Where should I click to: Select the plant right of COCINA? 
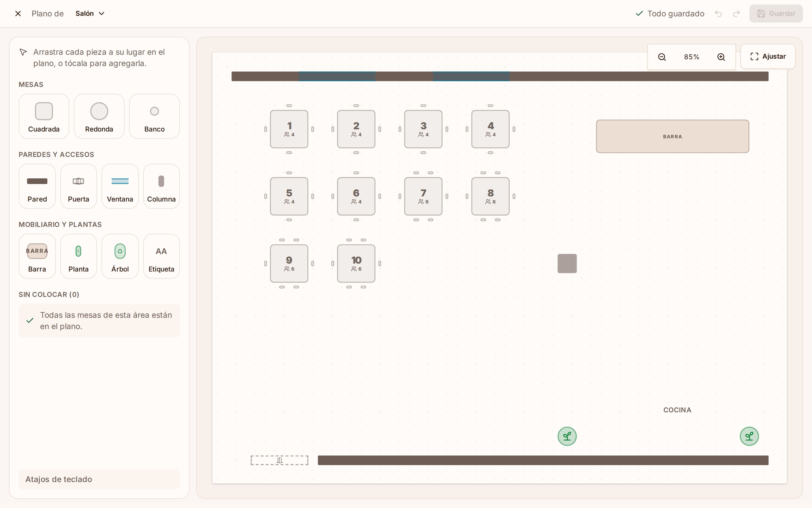pos(749,436)
